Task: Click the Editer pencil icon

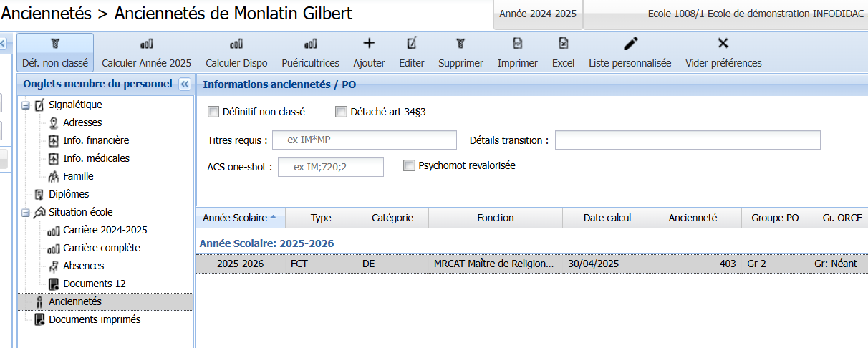Action: [x=411, y=44]
